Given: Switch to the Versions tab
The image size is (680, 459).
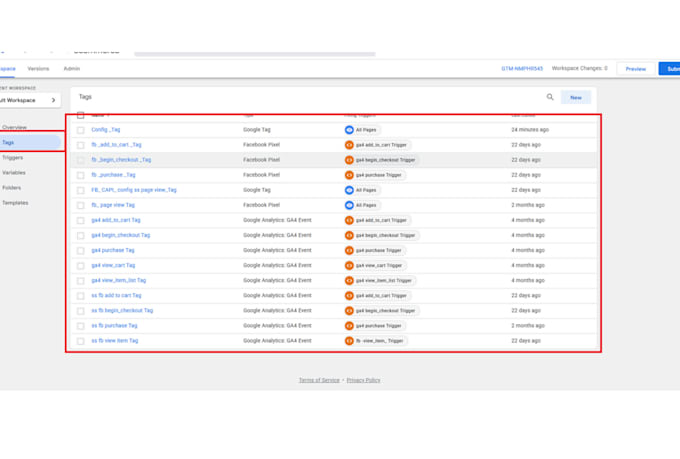Looking at the screenshot, I should tap(38, 69).
